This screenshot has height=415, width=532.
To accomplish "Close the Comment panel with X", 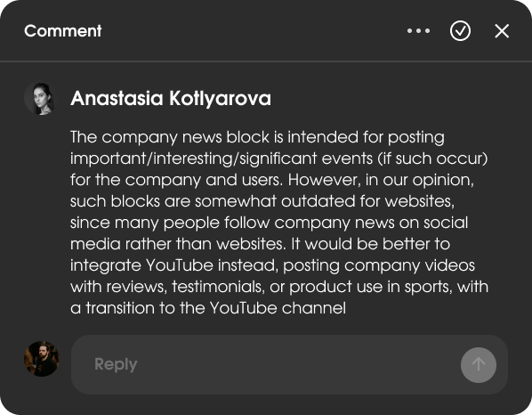I will pyautogui.click(x=502, y=31).
